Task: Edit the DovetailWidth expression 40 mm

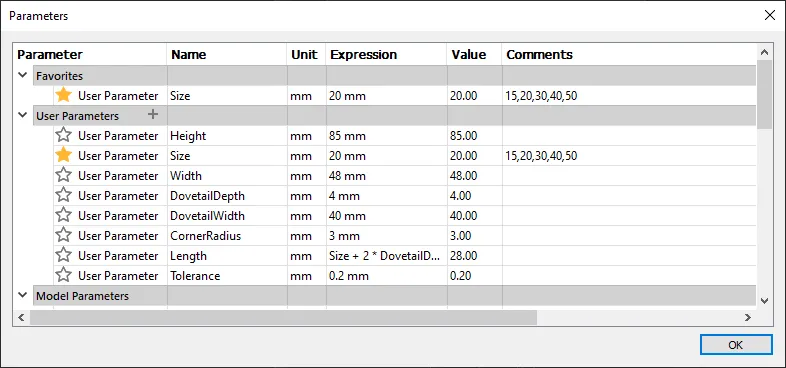Action: (x=386, y=216)
